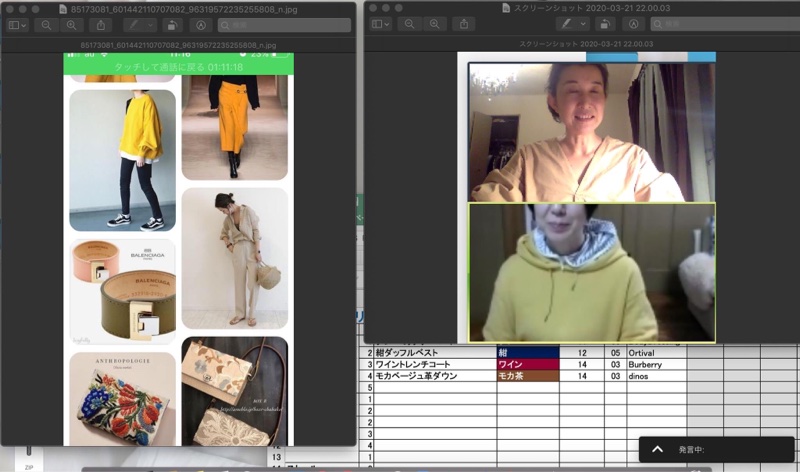Open sidebar view menu in screenshot Preview window
The image size is (800, 472).
click(x=381, y=24)
